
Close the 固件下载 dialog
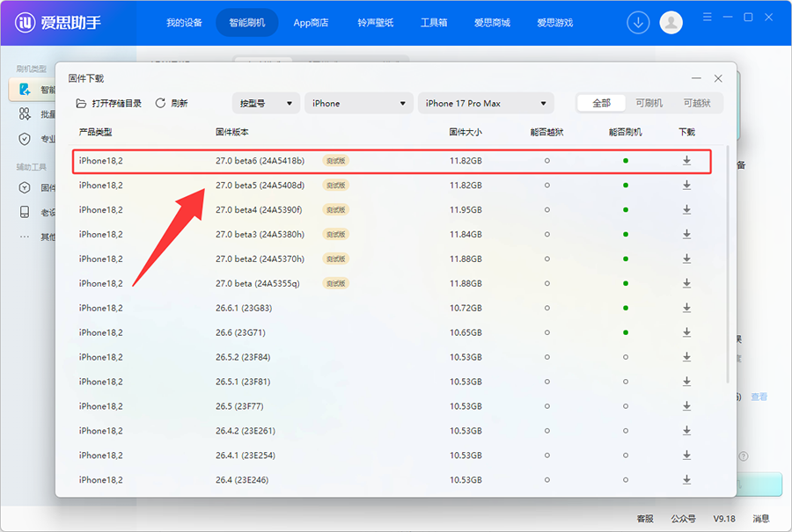point(718,78)
